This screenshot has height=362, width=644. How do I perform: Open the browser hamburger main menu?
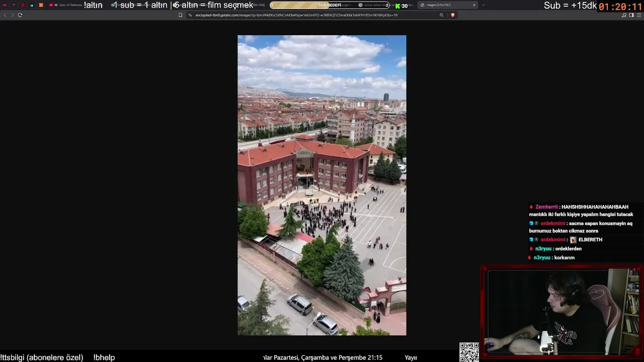pos(639,15)
